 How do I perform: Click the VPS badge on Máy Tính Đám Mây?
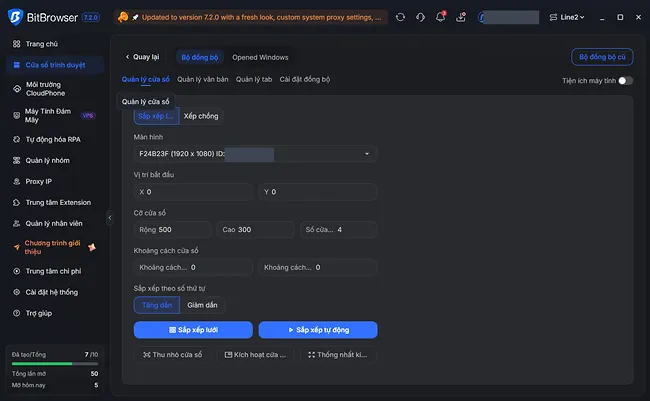(88, 116)
